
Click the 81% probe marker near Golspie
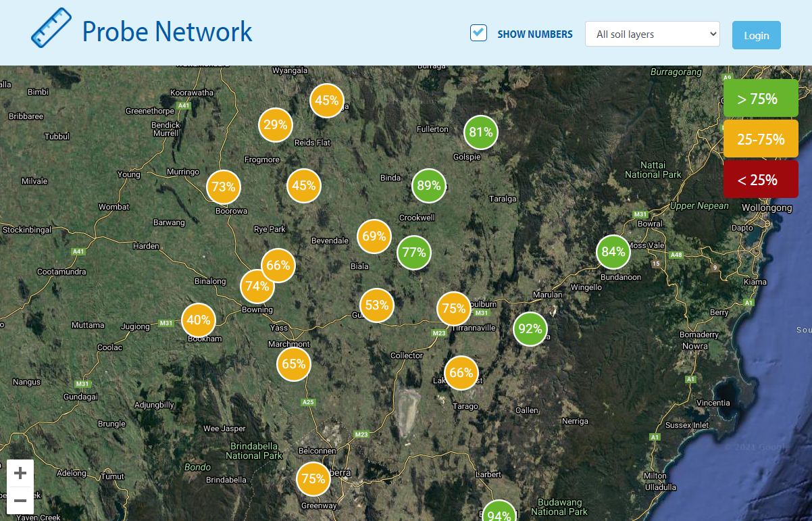pyautogui.click(x=480, y=132)
